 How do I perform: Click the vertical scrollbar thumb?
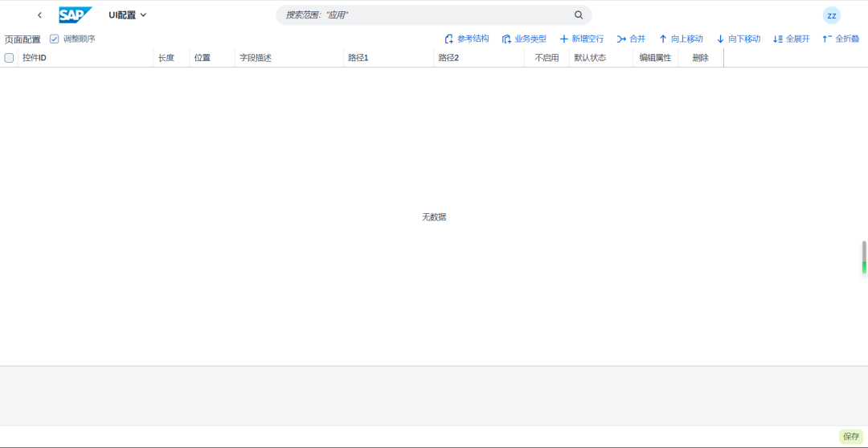tap(864, 257)
